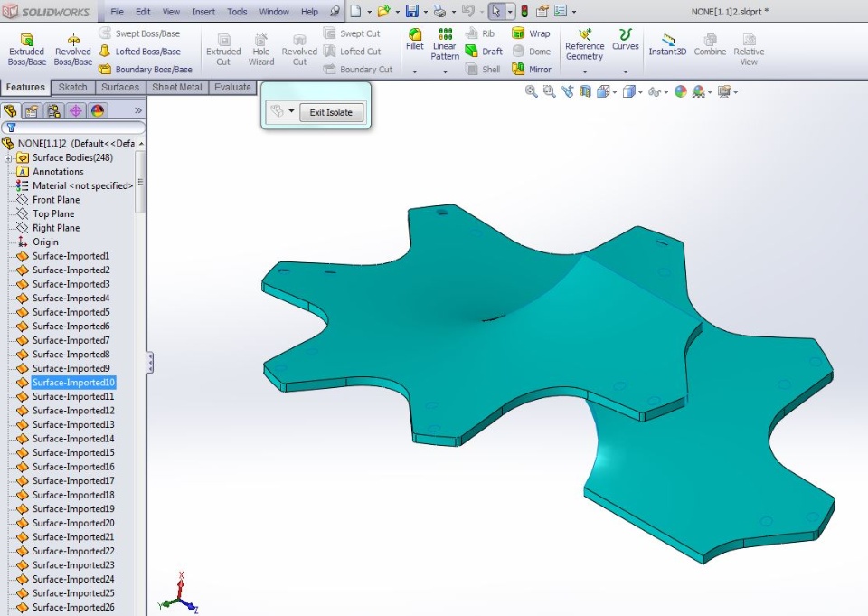The width and height of the screenshot is (868, 616).
Task: Open FeatureManager design tree tab
Action: pos(10,110)
